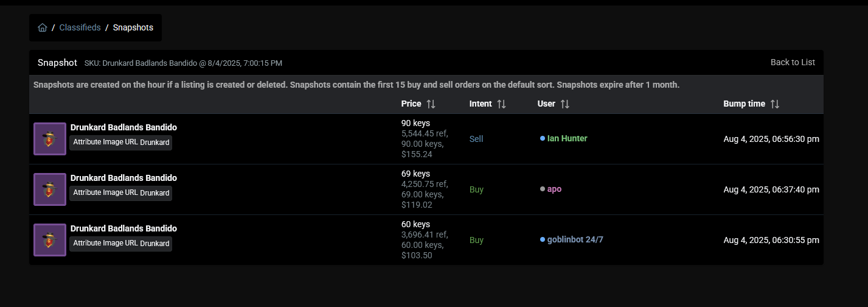This screenshot has height=307, width=868.
Task: Open Ian Hunter's user profile
Action: click(x=567, y=138)
